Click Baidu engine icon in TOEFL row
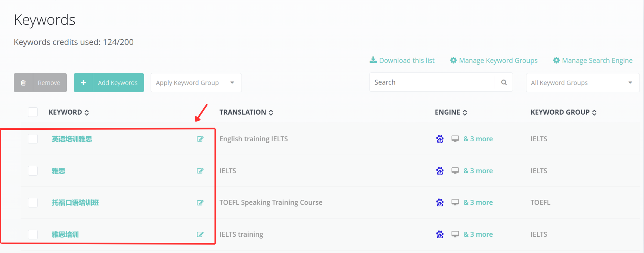Screen dimensions: 644x253 pos(440,202)
